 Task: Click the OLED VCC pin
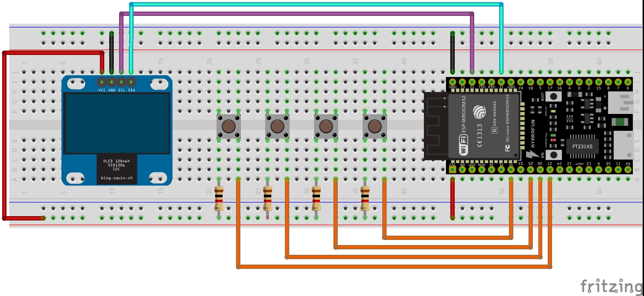point(102,82)
